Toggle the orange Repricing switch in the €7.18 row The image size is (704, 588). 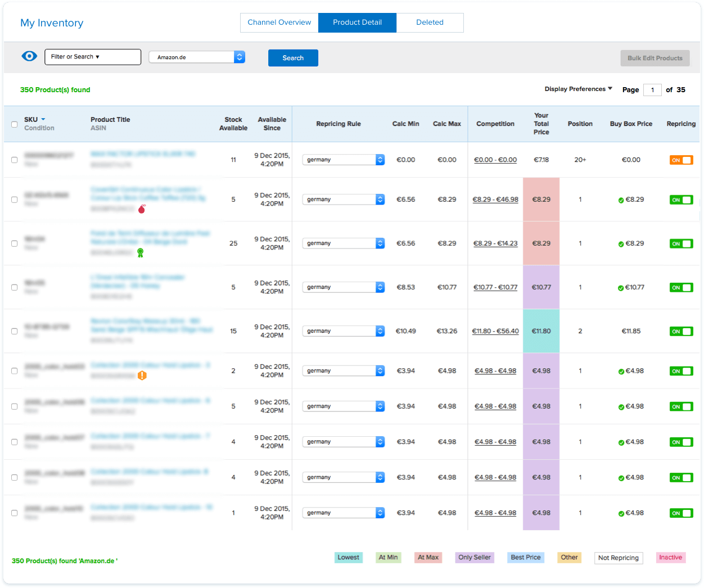pos(681,160)
